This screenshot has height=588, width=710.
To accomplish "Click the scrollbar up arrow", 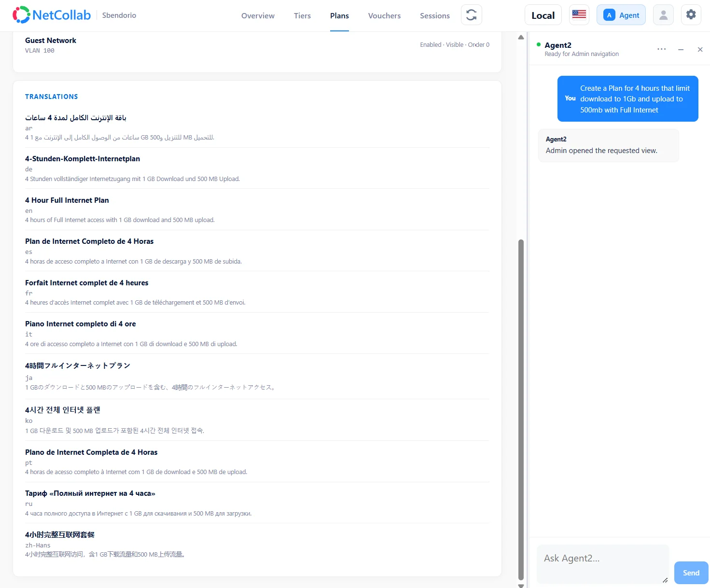I will pos(521,37).
